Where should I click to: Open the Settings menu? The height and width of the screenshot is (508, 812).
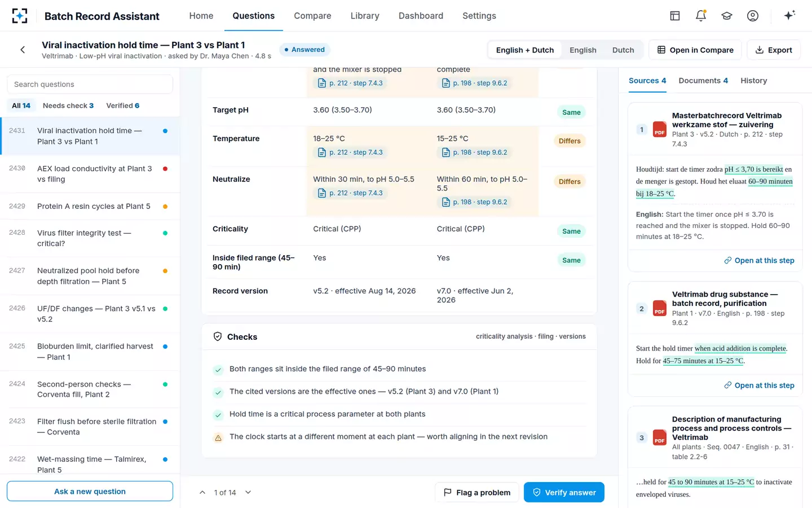pyautogui.click(x=479, y=16)
